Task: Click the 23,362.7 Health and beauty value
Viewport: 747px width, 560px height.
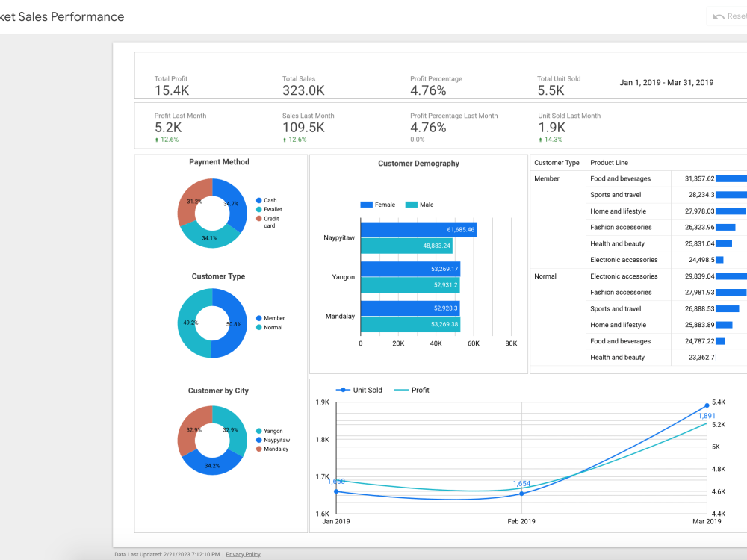Action: [701, 357]
